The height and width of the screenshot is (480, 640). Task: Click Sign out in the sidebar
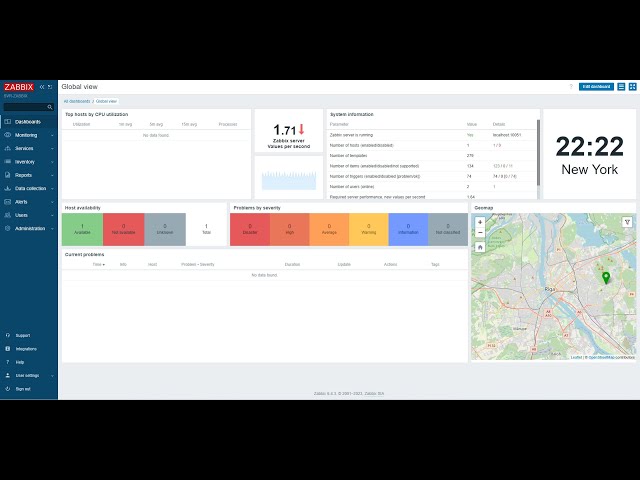[x=23, y=389]
